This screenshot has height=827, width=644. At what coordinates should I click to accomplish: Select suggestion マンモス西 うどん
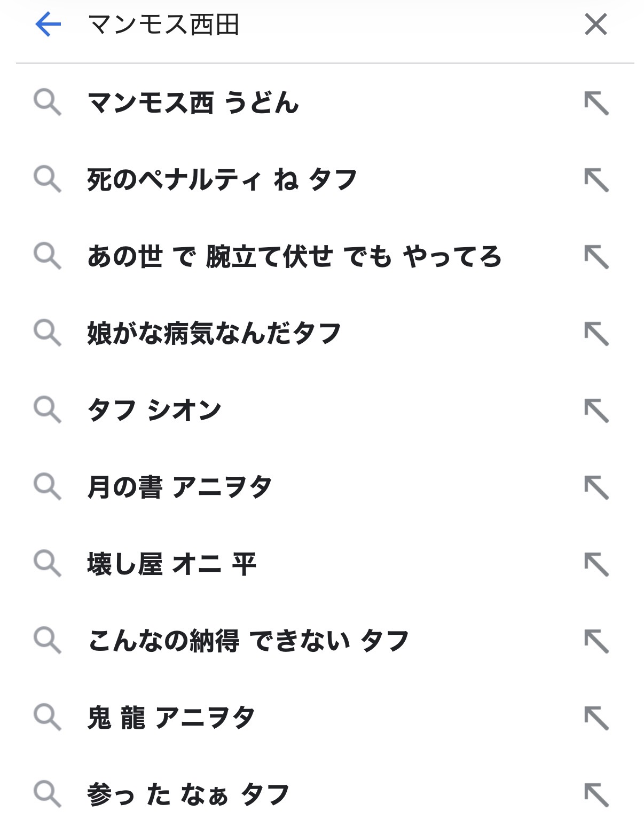(x=193, y=103)
